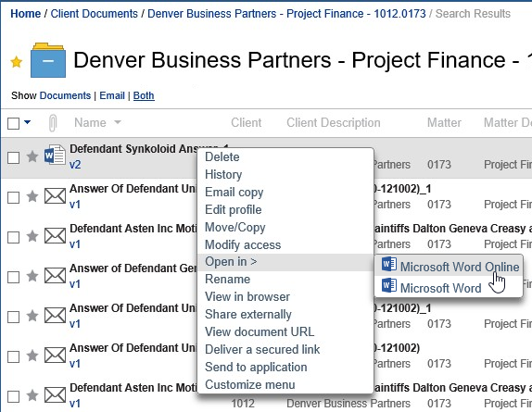Check the box for Defendant Synkoloid Answer row

point(13,157)
